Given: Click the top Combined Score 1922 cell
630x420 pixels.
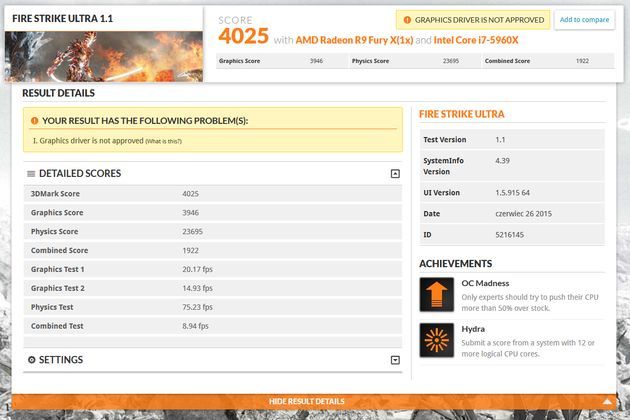Looking at the screenshot, I should (x=548, y=61).
